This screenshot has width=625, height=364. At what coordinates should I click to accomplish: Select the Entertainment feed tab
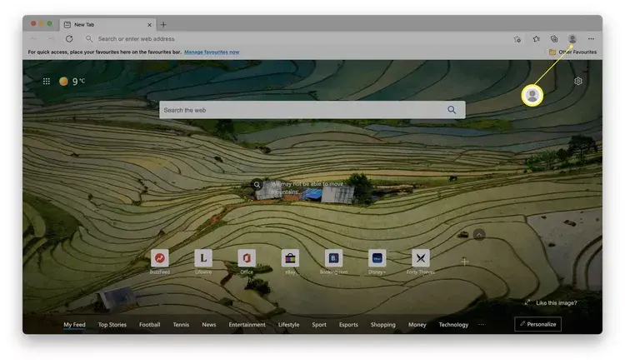click(247, 325)
